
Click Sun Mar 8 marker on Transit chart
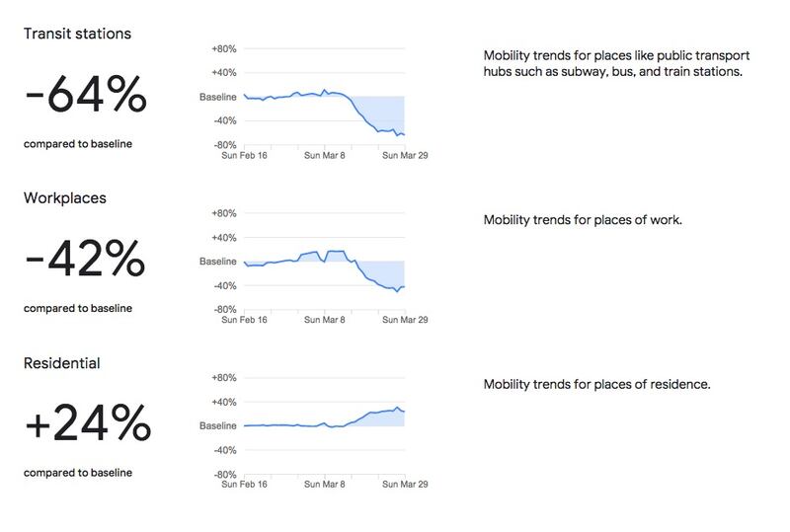(325, 155)
